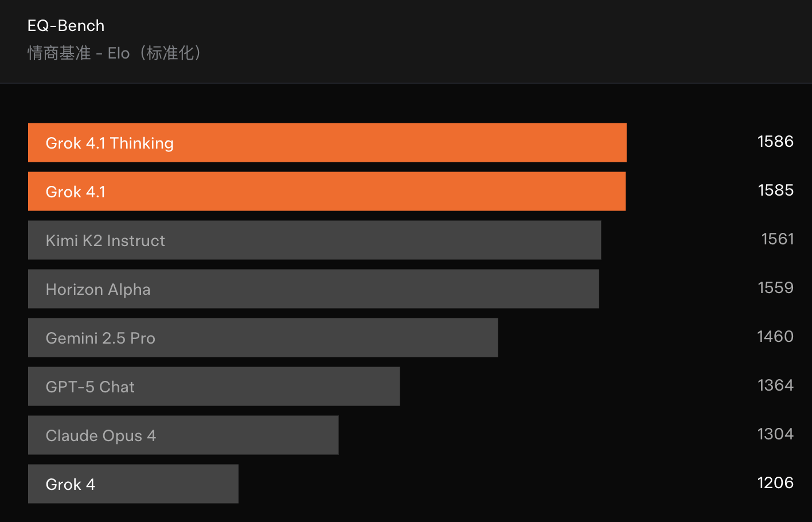Select the 1460 score value
812x522 pixels.
click(775, 337)
